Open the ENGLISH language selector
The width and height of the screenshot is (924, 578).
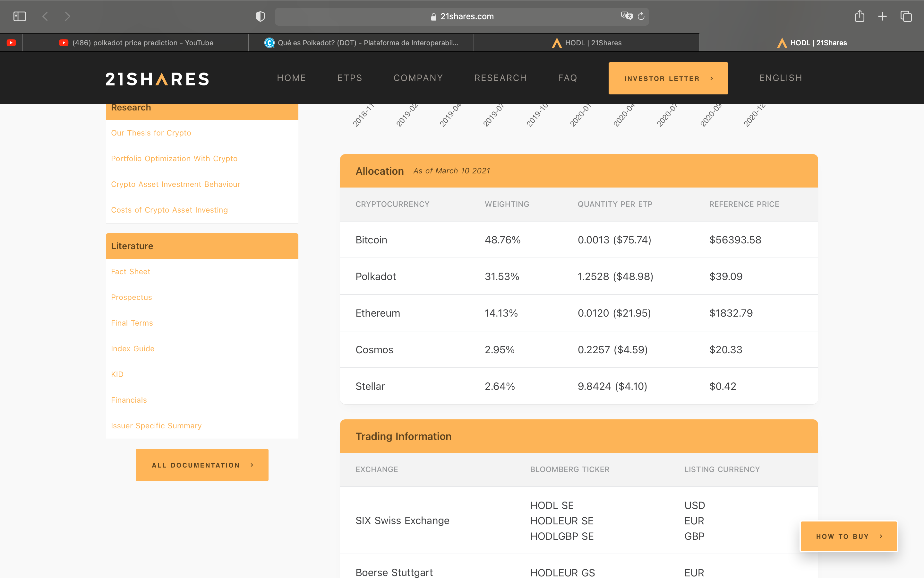pyautogui.click(x=781, y=78)
